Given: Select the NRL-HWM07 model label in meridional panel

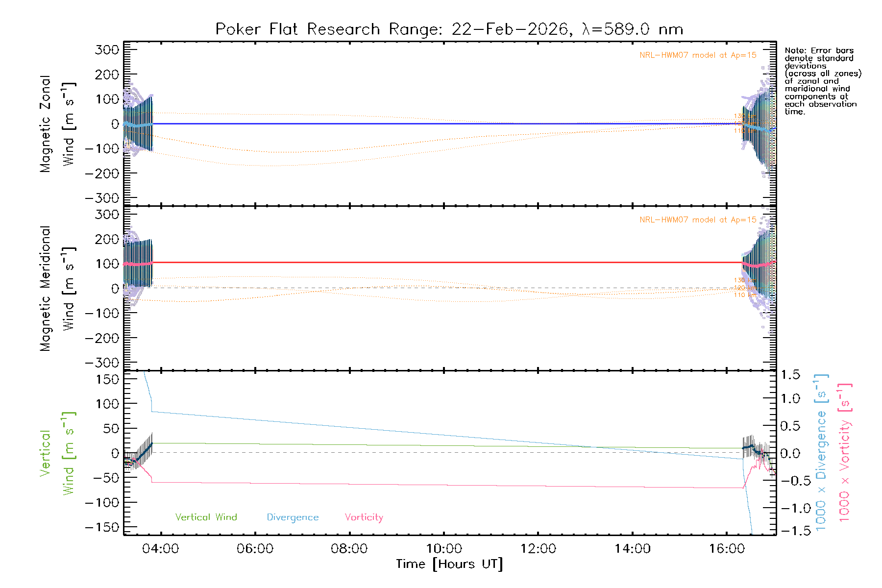Looking at the screenshot, I should [698, 220].
